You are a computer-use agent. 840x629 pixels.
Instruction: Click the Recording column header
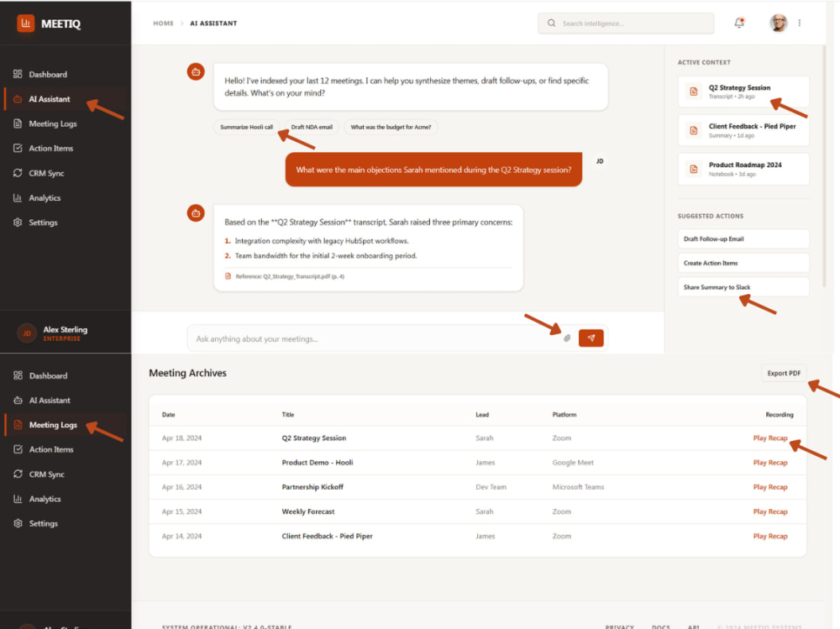pos(780,415)
